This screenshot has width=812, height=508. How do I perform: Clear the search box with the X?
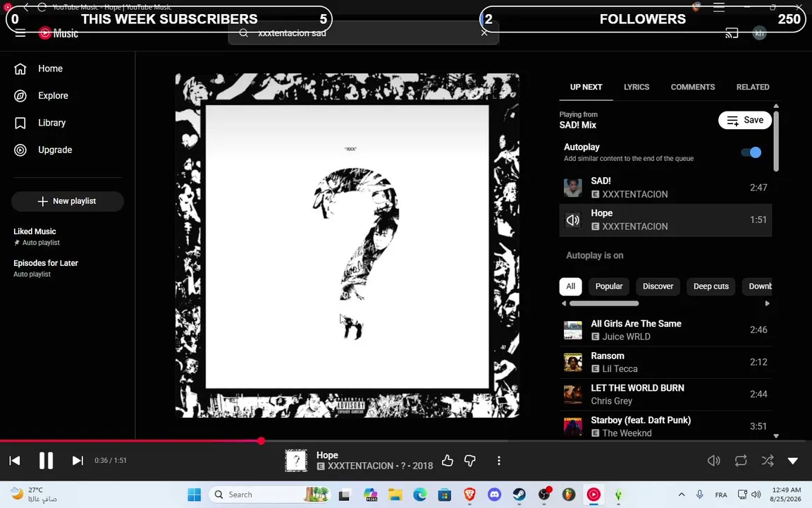(484, 32)
